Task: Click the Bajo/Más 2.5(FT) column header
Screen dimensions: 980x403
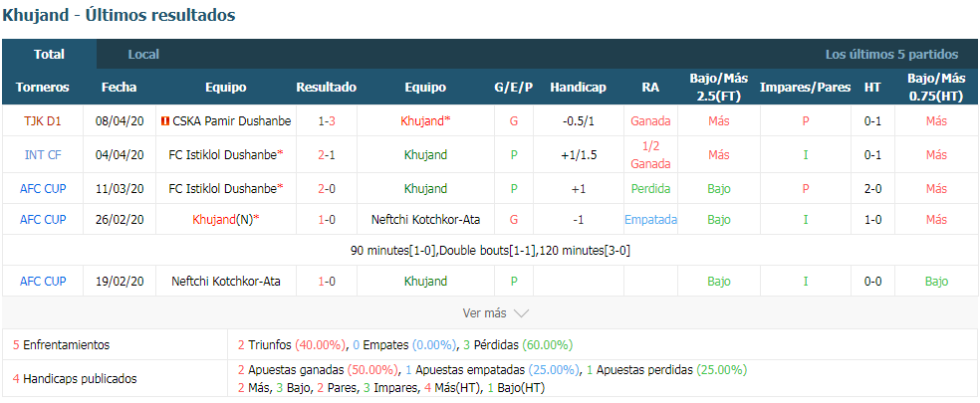Action: 719,88
